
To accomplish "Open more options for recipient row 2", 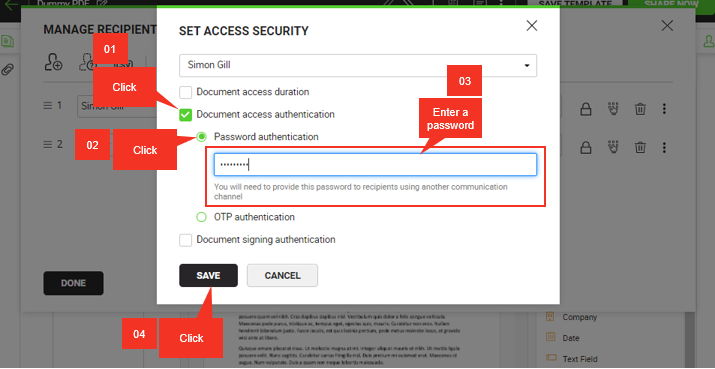I will click(x=664, y=147).
